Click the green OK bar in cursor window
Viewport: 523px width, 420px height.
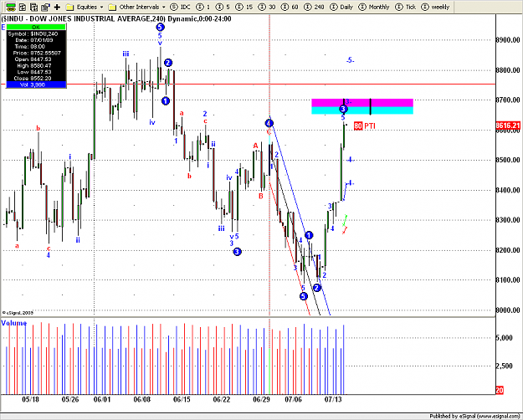click(x=36, y=27)
